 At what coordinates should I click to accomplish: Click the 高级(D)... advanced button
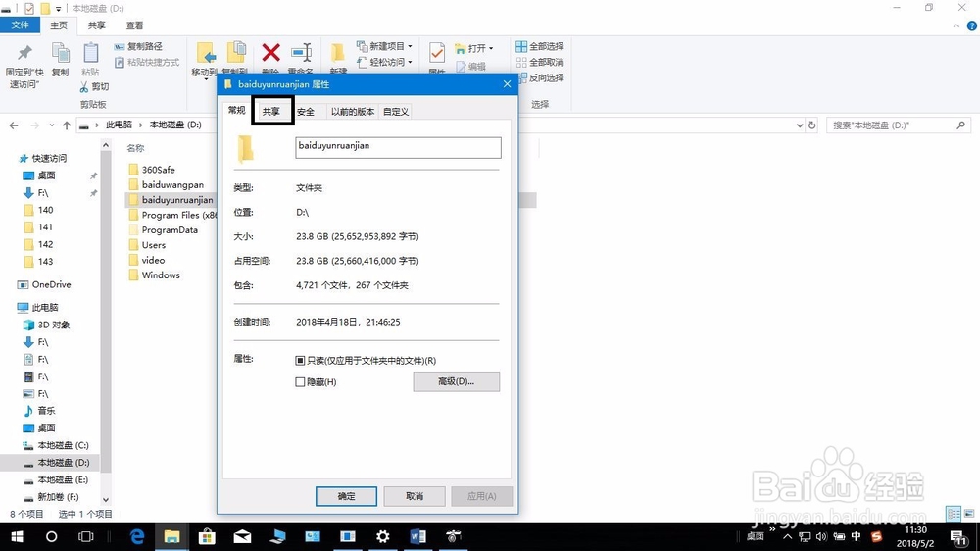pyautogui.click(x=457, y=381)
